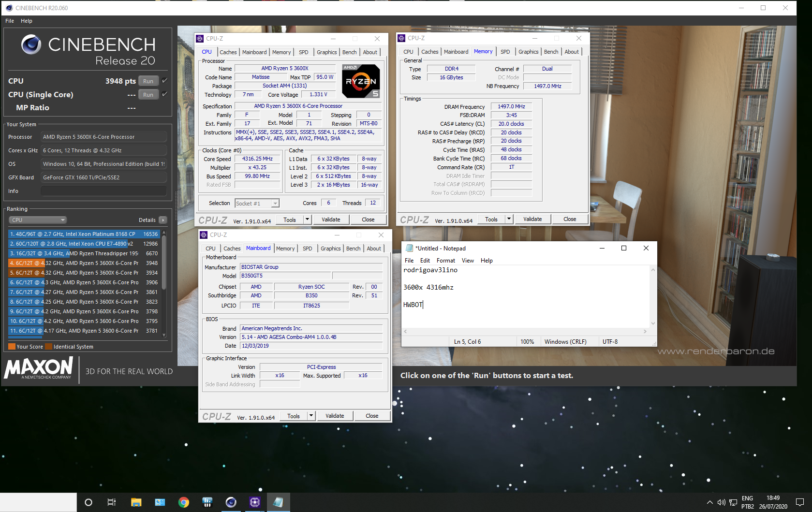Open Tools dropdown arrow in CPU-Z Memory window
812x512 pixels.
[x=509, y=219]
